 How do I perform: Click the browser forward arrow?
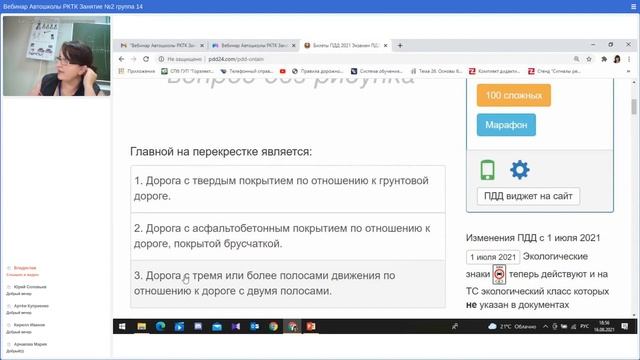(133, 59)
